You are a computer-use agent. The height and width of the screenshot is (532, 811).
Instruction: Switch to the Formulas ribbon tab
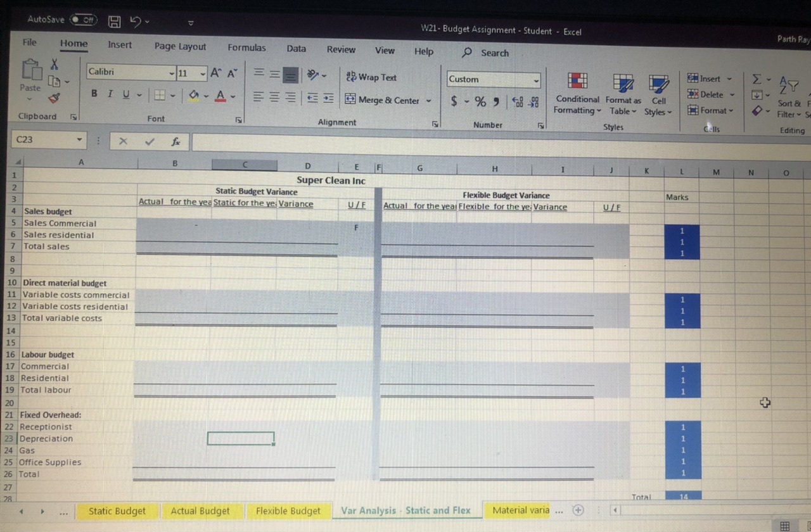pyautogui.click(x=246, y=47)
